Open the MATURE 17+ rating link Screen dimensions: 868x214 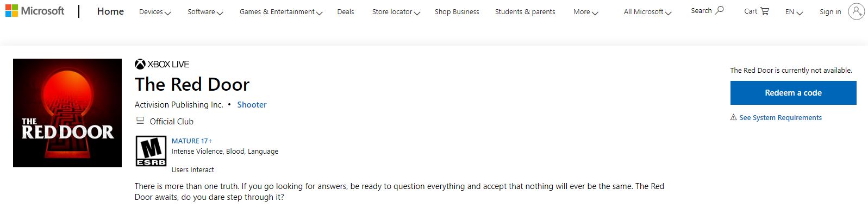[192, 141]
